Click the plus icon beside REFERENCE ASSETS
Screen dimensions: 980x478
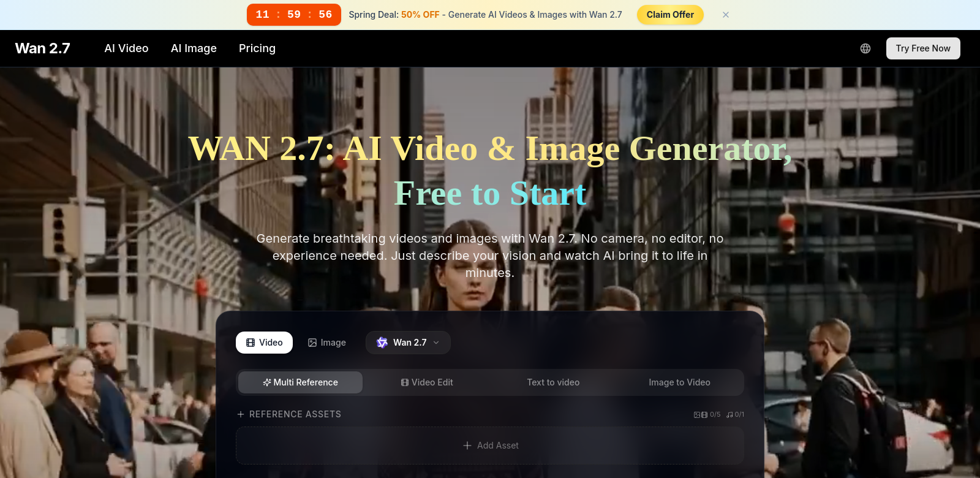pyautogui.click(x=241, y=414)
